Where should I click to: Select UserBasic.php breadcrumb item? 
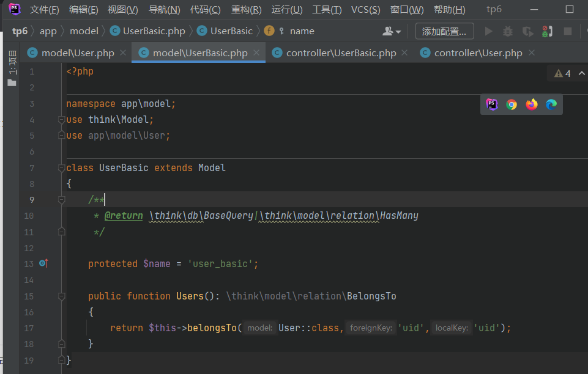pyautogui.click(x=147, y=31)
